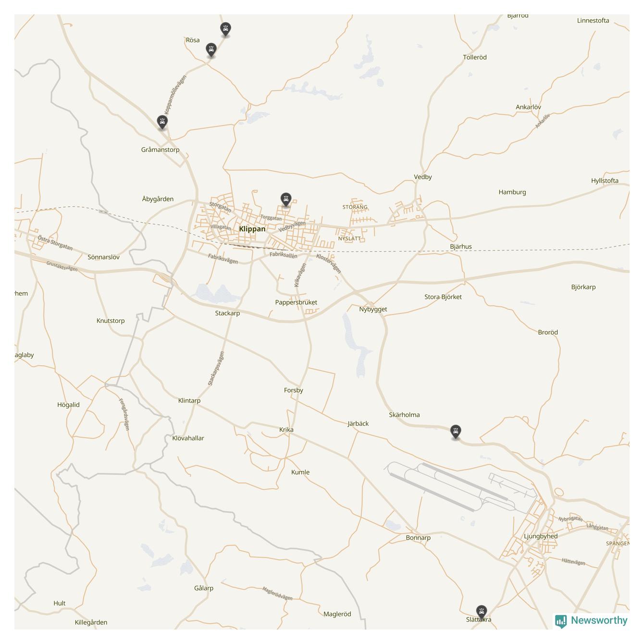Select the Ljungbyhed place label
This screenshot has width=644, height=644.
(x=541, y=536)
